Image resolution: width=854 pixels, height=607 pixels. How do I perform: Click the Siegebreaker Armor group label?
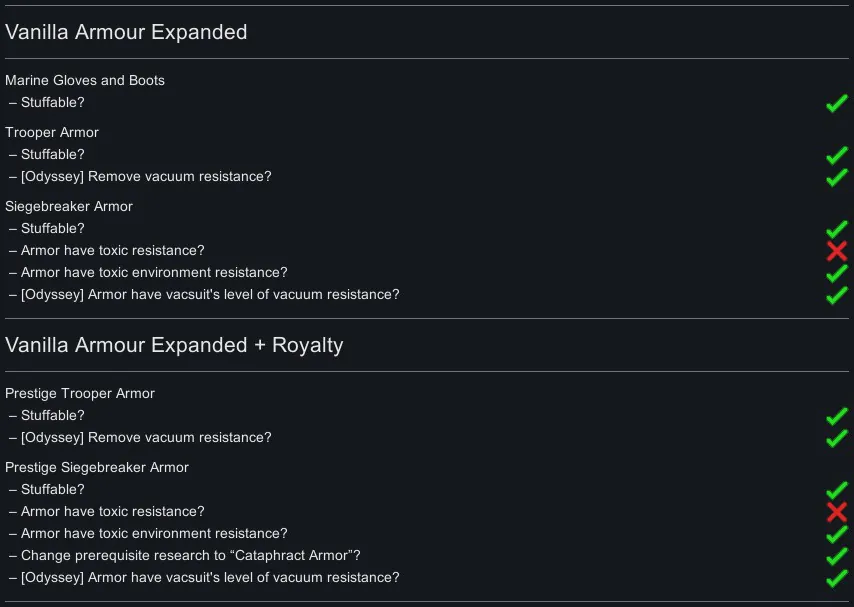[x=69, y=206]
